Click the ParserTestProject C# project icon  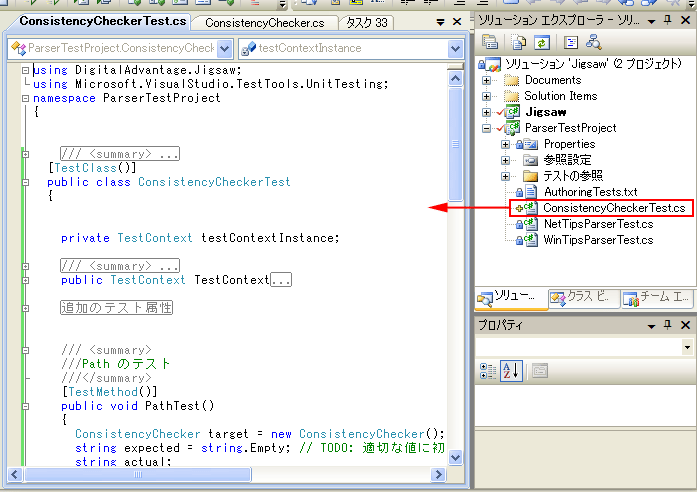coord(512,128)
